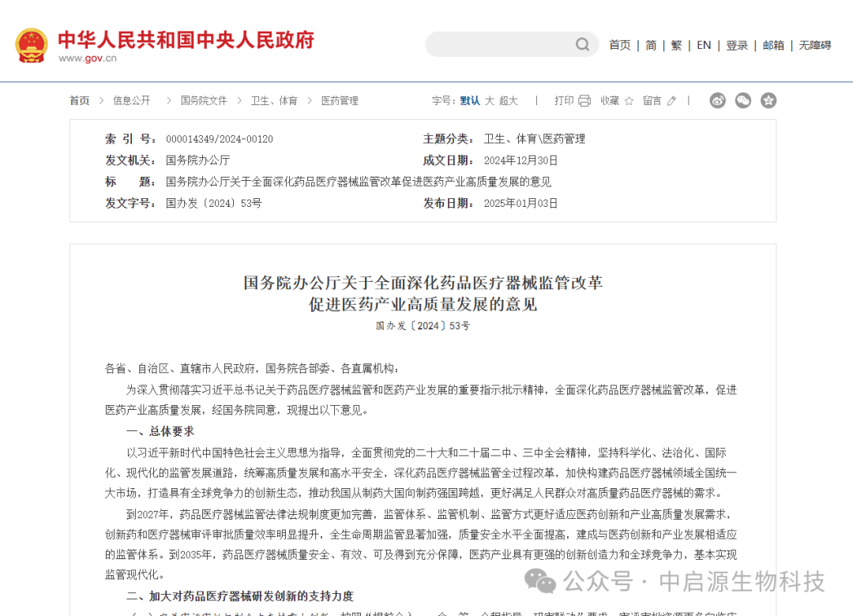The width and height of the screenshot is (853, 616).
Task: Switch font size to 大
Action: coord(489,101)
